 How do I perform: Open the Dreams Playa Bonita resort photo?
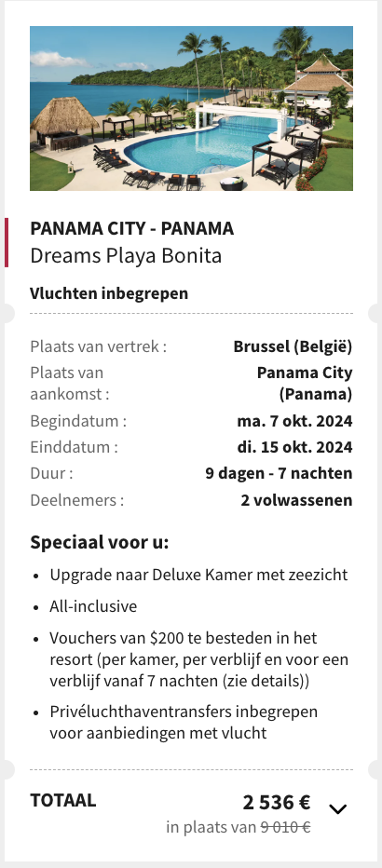coord(191,108)
